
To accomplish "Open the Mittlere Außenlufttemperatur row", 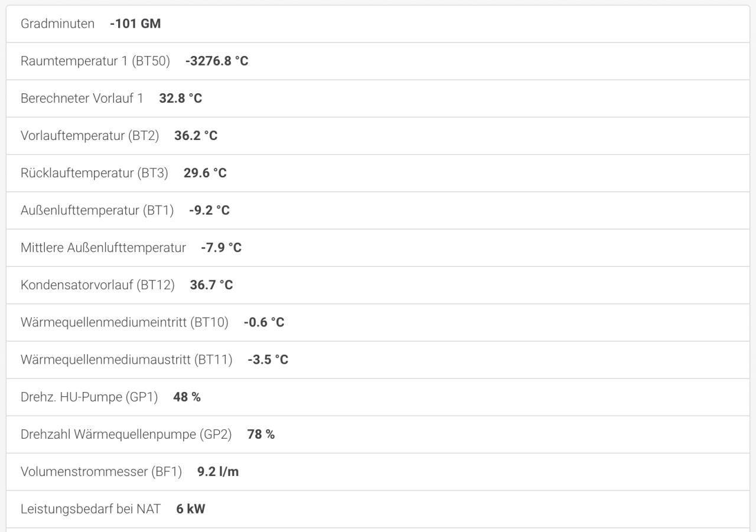I will 378,247.
